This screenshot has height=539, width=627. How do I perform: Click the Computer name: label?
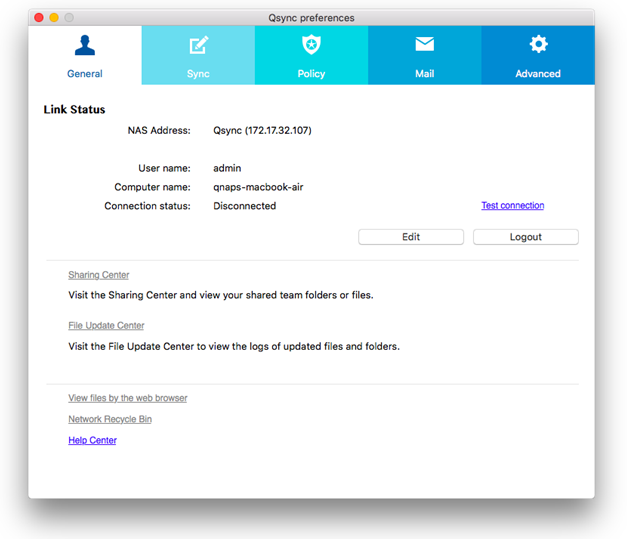(152, 187)
